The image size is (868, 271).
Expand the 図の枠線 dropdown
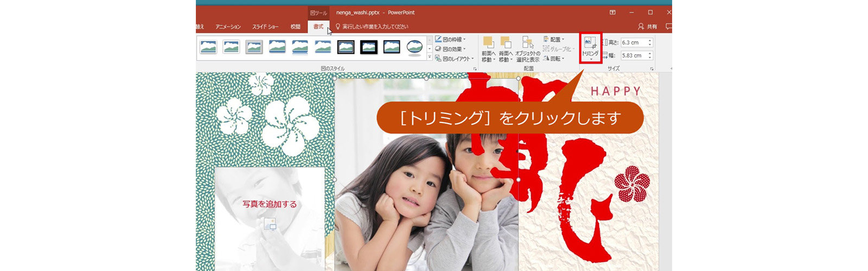[451, 40]
